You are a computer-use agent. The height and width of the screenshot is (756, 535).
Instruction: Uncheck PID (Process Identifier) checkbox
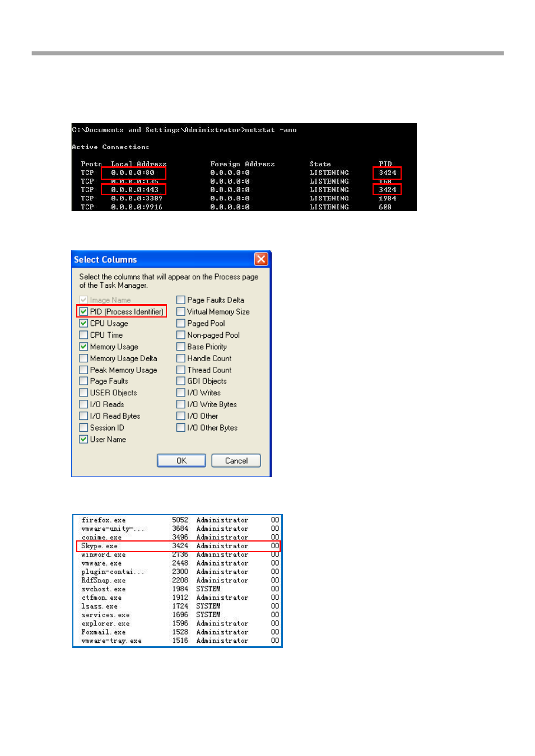click(83, 311)
